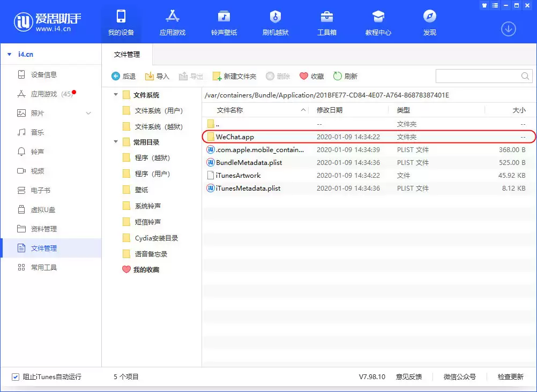Go back with the 后退 button
Screen dimensions: 537x392
[x=124, y=76]
